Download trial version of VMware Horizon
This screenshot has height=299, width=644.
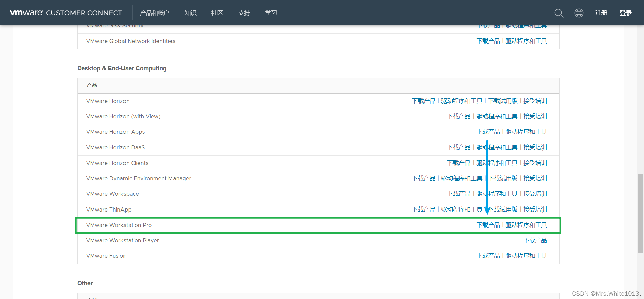tap(503, 101)
